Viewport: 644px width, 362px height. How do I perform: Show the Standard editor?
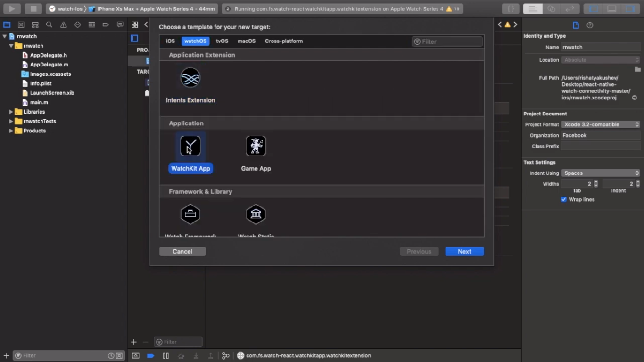click(x=532, y=8)
